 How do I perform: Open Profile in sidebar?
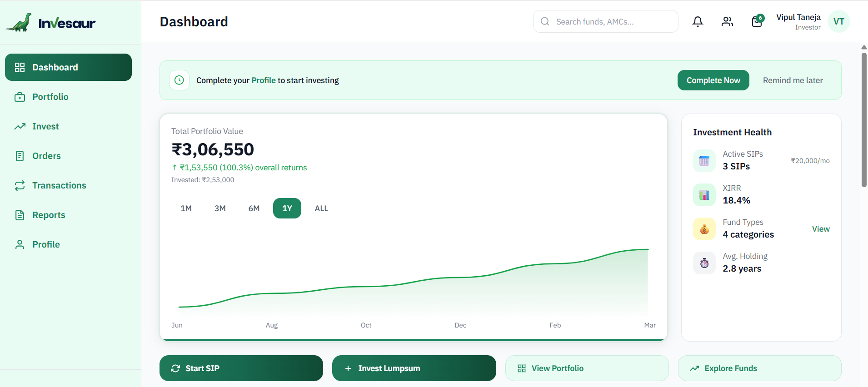pos(68,244)
